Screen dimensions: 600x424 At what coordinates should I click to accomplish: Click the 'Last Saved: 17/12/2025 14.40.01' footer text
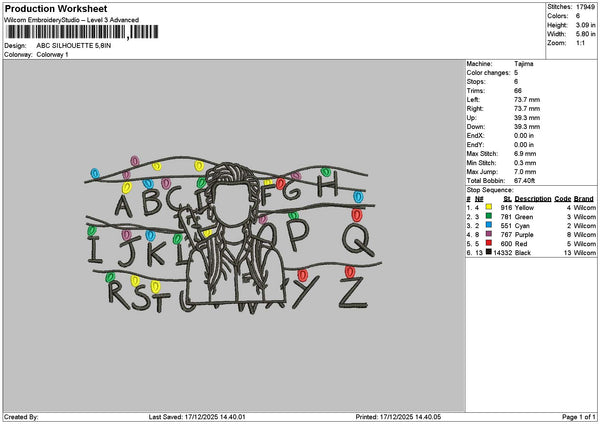coord(197,417)
